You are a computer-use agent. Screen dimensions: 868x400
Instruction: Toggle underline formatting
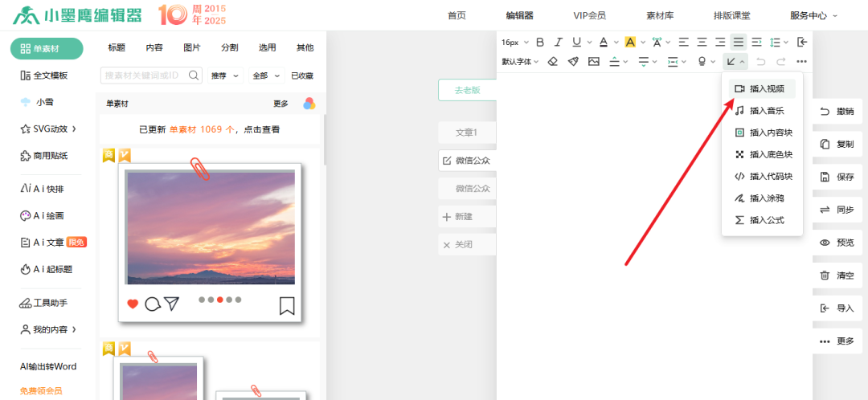click(577, 42)
